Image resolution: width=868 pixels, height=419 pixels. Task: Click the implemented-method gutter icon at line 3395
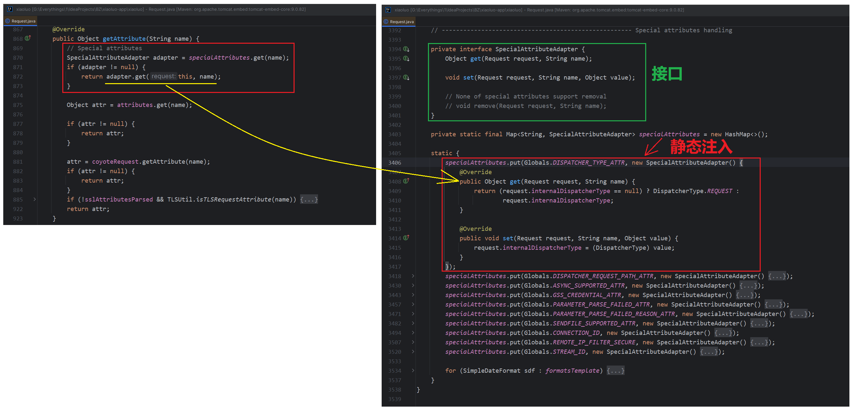tap(406, 58)
